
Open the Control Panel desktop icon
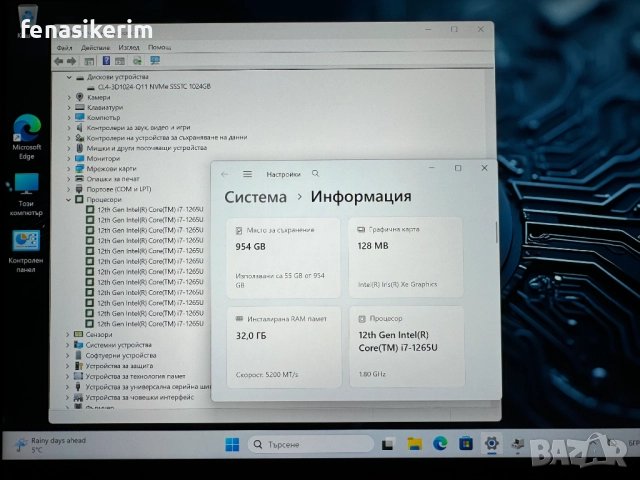[26, 246]
